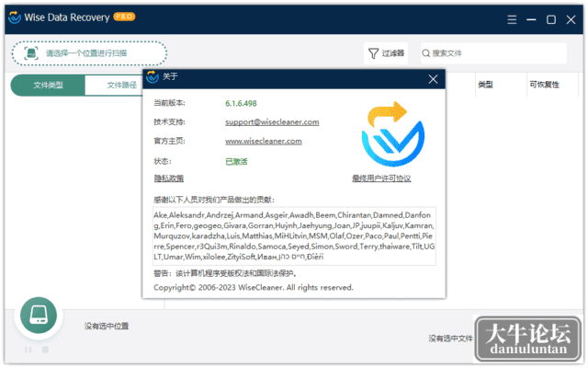The image size is (588, 368).
Task: Click the PRO badge next to app title
Action: (124, 17)
